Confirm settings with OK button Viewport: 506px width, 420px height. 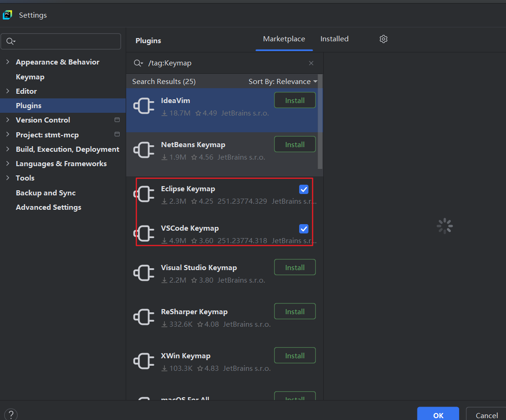coord(438,414)
